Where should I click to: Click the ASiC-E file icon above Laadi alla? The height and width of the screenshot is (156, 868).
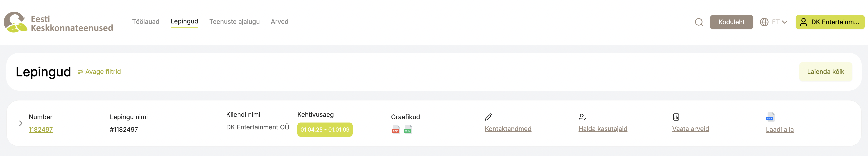tap(770, 117)
